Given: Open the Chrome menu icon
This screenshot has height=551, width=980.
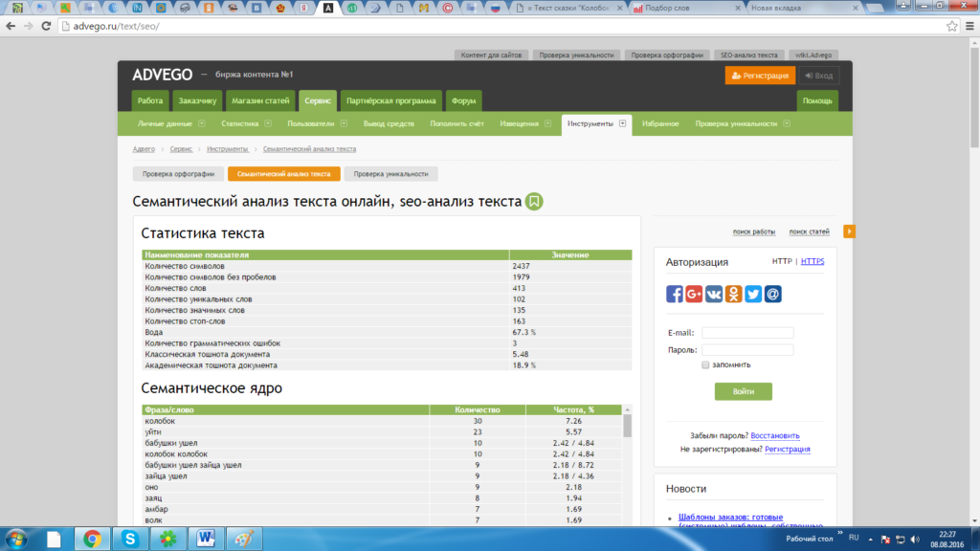Looking at the screenshot, I should coord(970,26).
